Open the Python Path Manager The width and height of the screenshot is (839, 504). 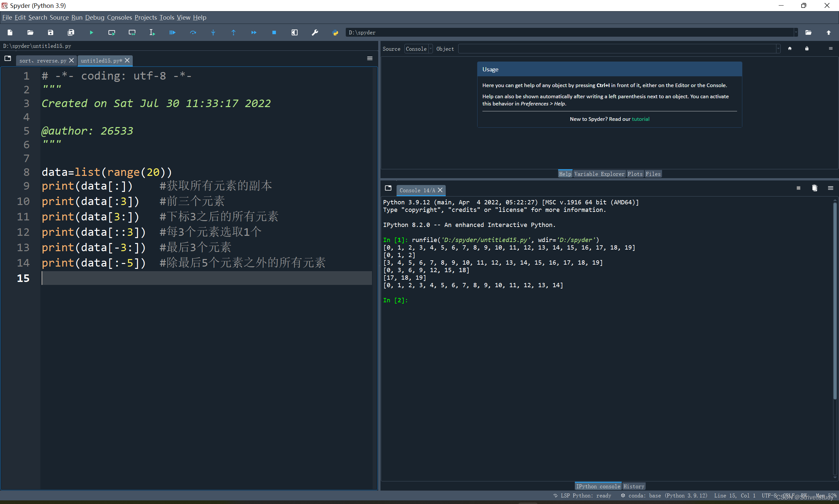tap(335, 32)
